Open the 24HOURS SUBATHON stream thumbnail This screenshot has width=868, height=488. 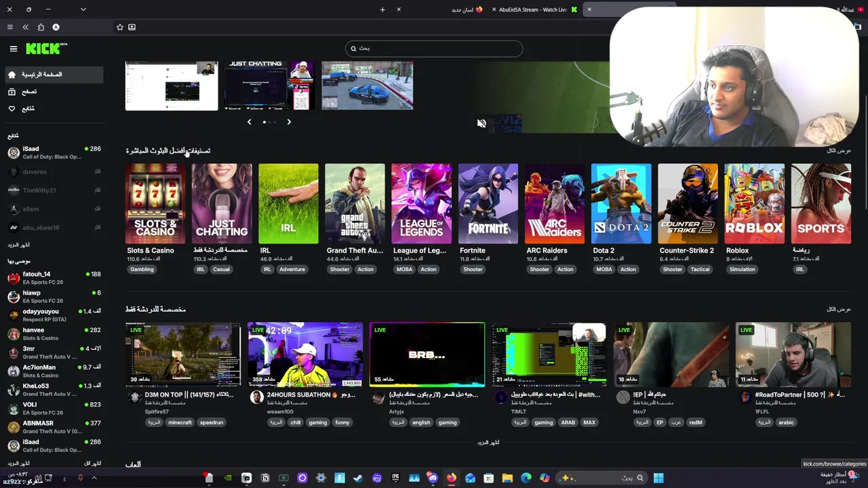pyautogui.click(x=305, y=354)
